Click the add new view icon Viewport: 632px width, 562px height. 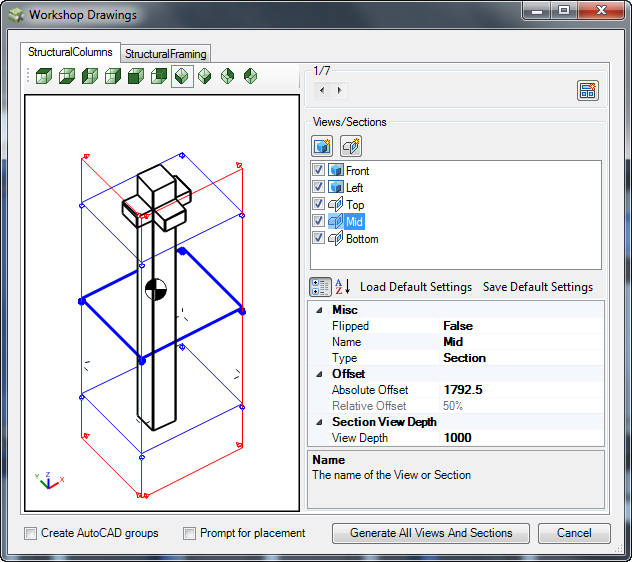click(x=322, y=146)
